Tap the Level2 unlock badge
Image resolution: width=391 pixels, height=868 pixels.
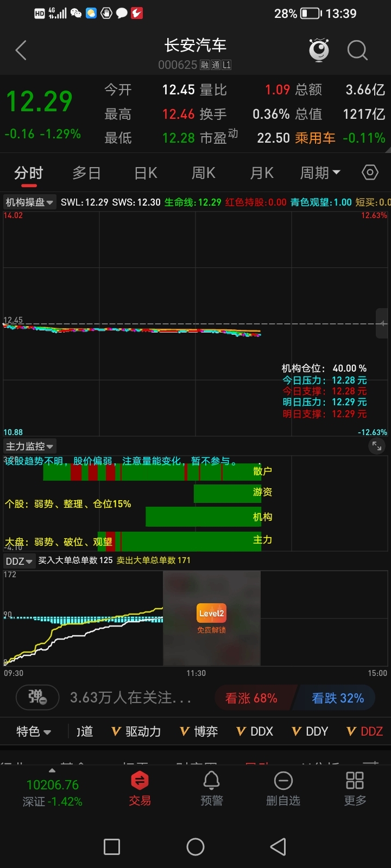pos(211,613)
